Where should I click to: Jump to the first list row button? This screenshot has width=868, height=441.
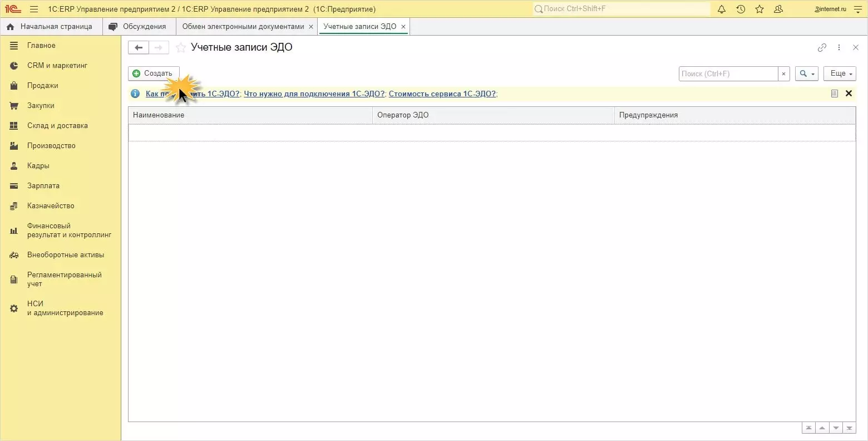[808, 428]
